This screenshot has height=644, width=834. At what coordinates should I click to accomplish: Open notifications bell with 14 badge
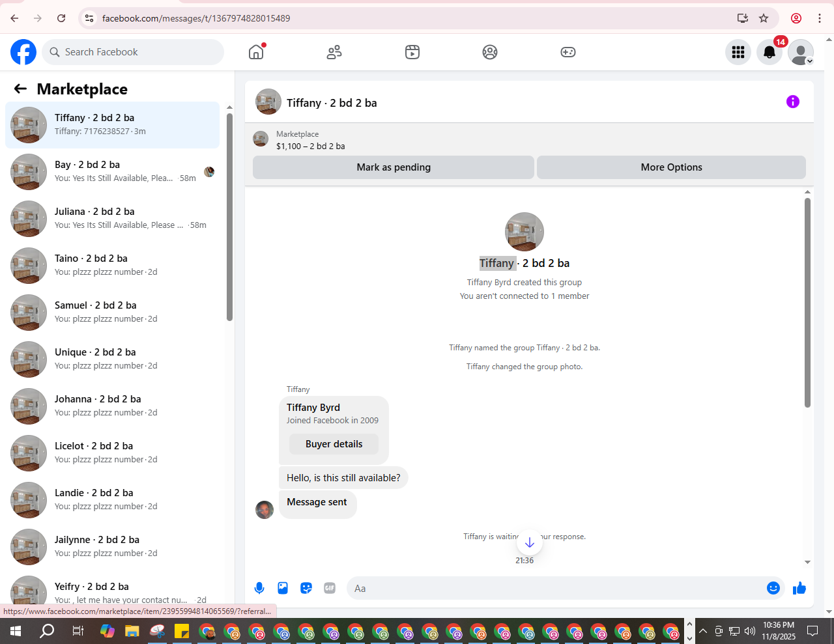coord(769,52)
